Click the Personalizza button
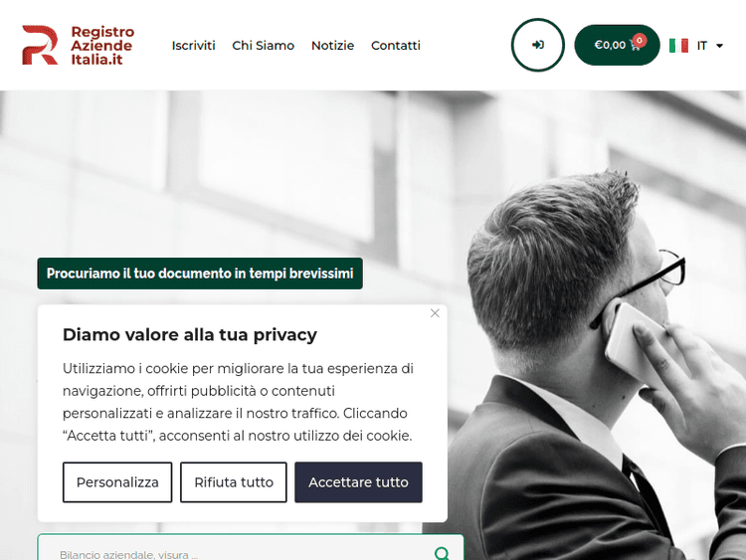This screenshot has height=560, width=746. tap(117, 482)
